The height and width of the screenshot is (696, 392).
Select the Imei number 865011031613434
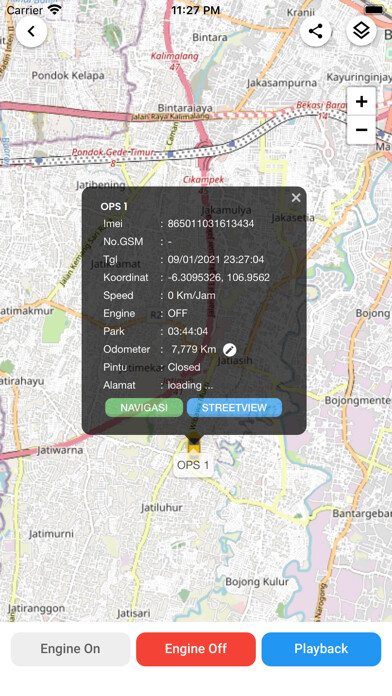click(x=211, y=224)
